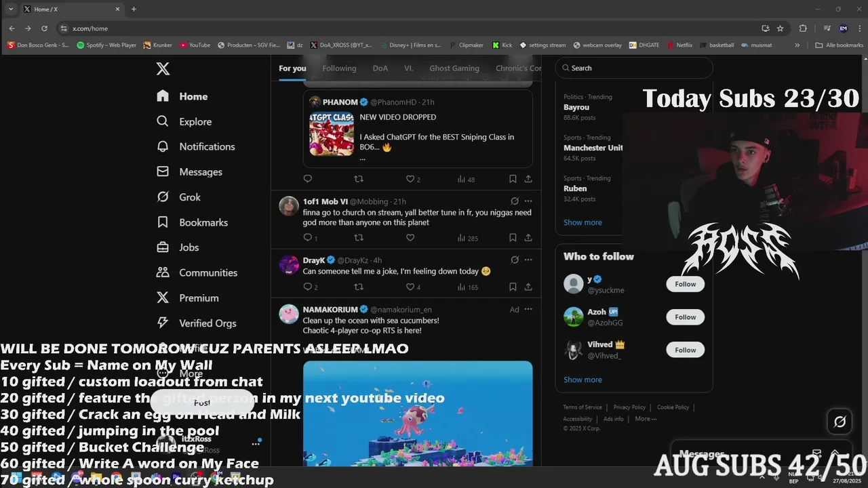The width and height of the screenshot is (868, 488).
Task: Like the DrayK post with 4 likes
Action: [413, 287]
